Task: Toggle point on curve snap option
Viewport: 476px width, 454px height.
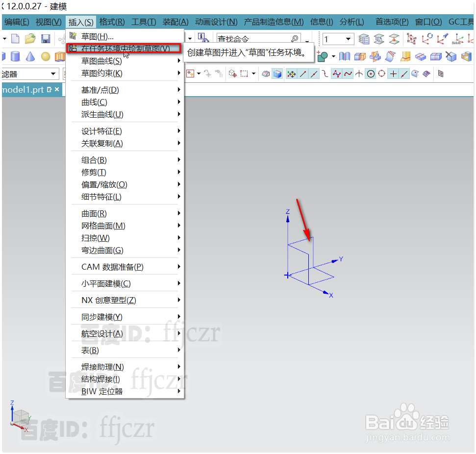Action: tap(404, 74)
